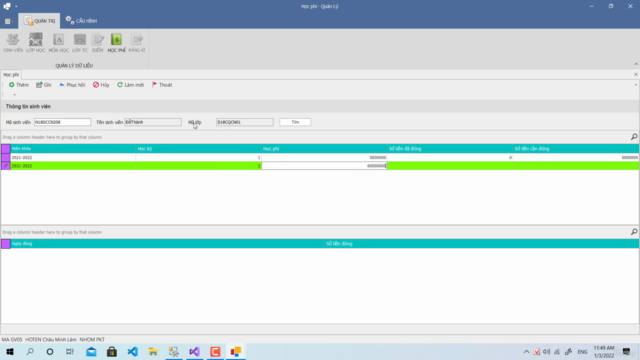Click the Thêm toolbar button
This screenshot has width=640, height=360.
pos(19,85)
